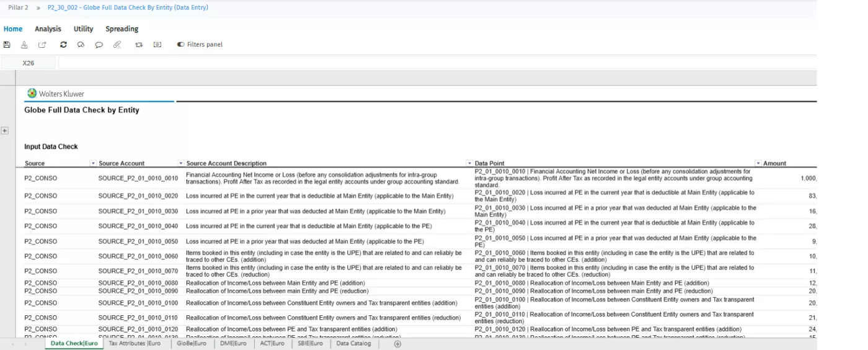Click the export share arrow icon

click(42, 45)
